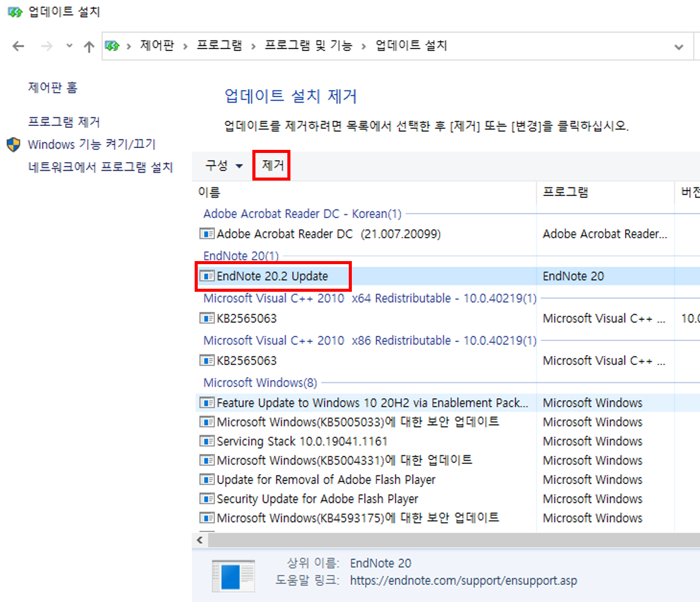The image size is (700, 602).
Task: Click the forward navigation arrow
Action: [x=47, y=46]
